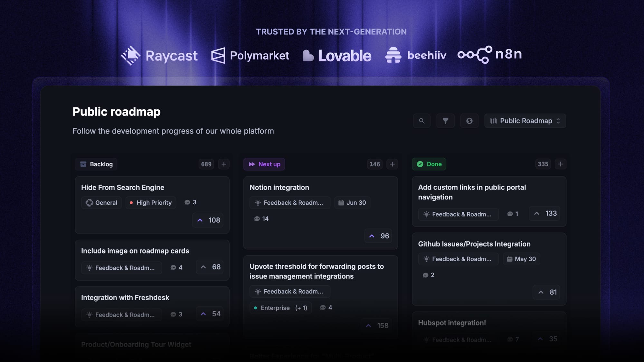Screen dimensions: 644x362
Task: Upvote the Hide From Search Engine card
Action: 208,220
